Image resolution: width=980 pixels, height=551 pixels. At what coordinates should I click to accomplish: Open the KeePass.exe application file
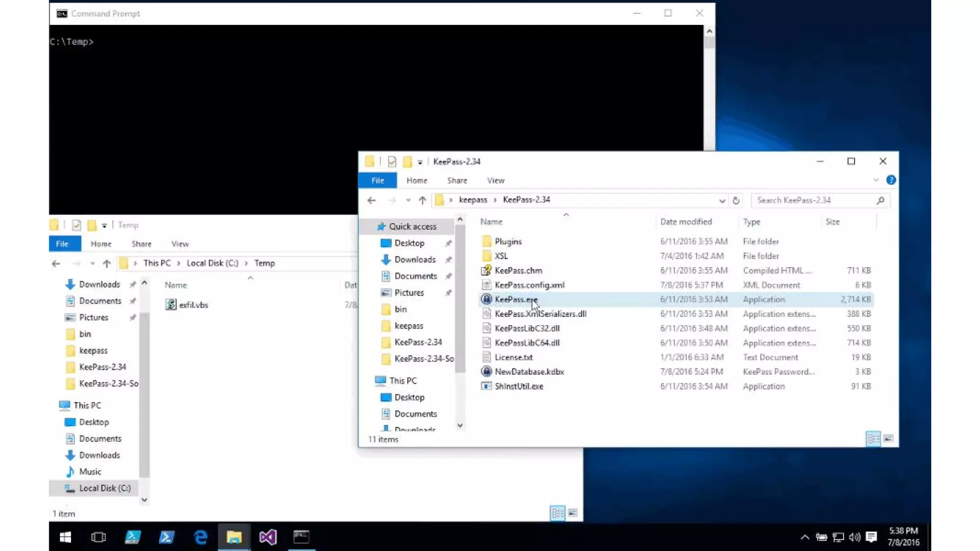515,299
